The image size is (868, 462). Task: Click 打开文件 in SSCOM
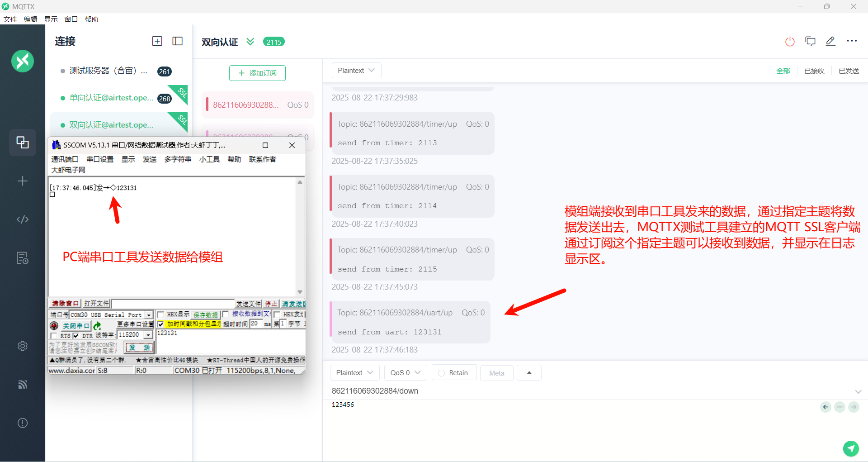[x=97, y=304]
